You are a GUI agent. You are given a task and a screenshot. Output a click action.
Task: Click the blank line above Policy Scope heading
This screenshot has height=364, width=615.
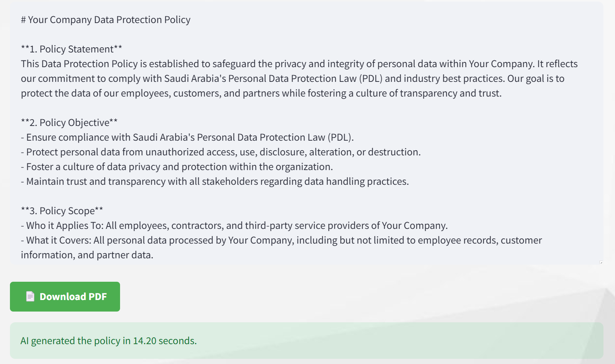coord(307,196)
